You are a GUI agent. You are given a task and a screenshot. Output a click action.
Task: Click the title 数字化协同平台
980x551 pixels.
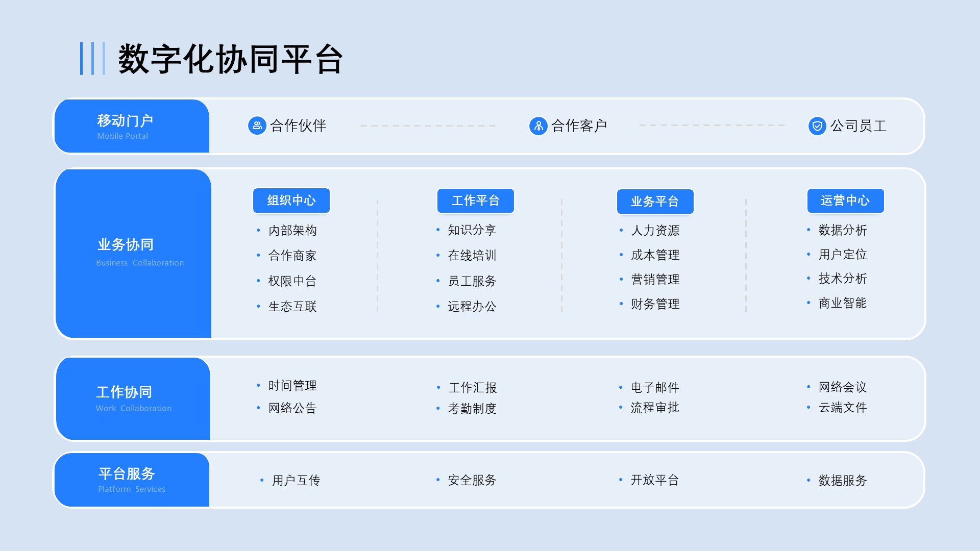click(x=230, y=59)
